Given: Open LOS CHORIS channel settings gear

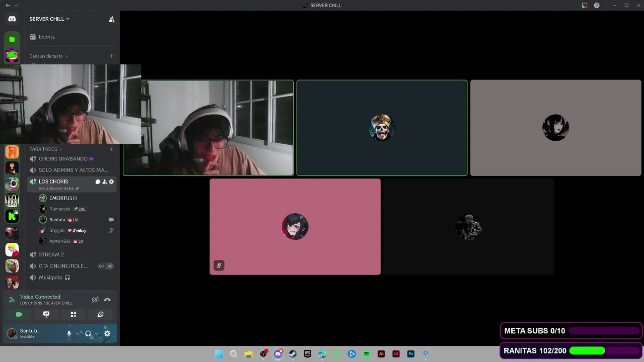Looking at the screenshot, I should pos(111,182).
